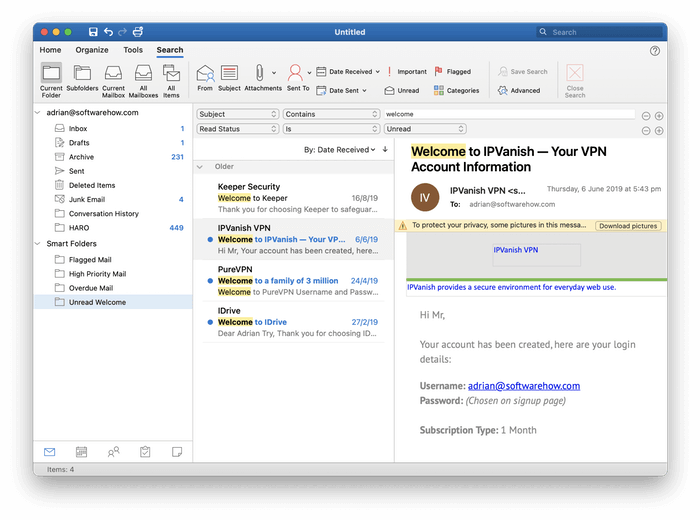Toggle sort order arrow
The width and height of the screenshot is (700, 520).
tap(385, 150)
